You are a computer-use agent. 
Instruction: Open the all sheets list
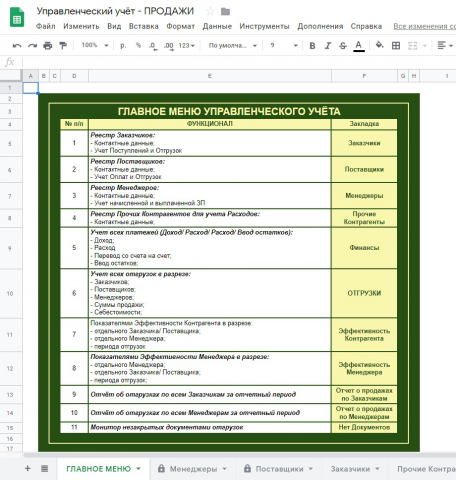[45, 469]
